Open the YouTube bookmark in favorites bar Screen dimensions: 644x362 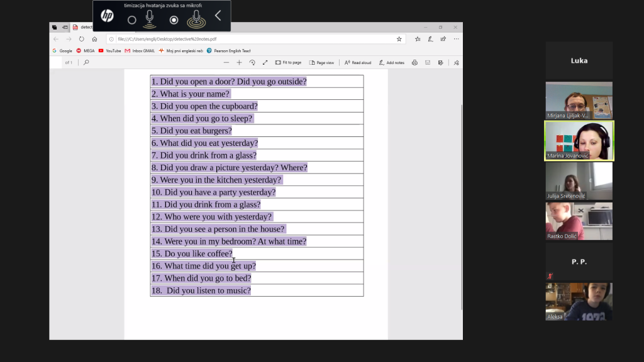coord(109,50)
